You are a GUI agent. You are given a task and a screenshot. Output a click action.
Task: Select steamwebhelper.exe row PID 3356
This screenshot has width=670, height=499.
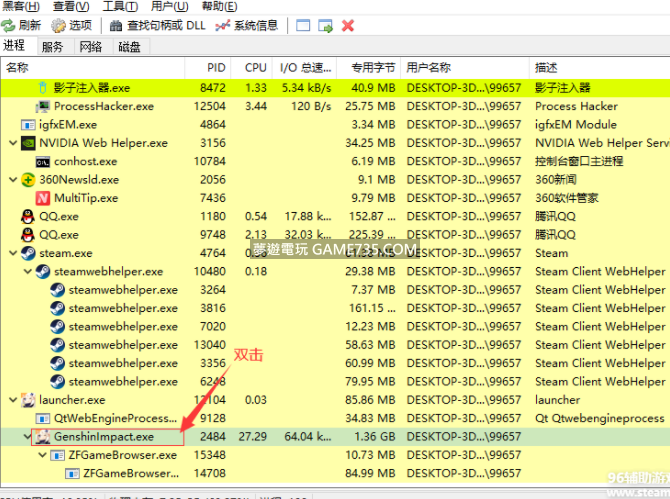click(x=335, y=363)
